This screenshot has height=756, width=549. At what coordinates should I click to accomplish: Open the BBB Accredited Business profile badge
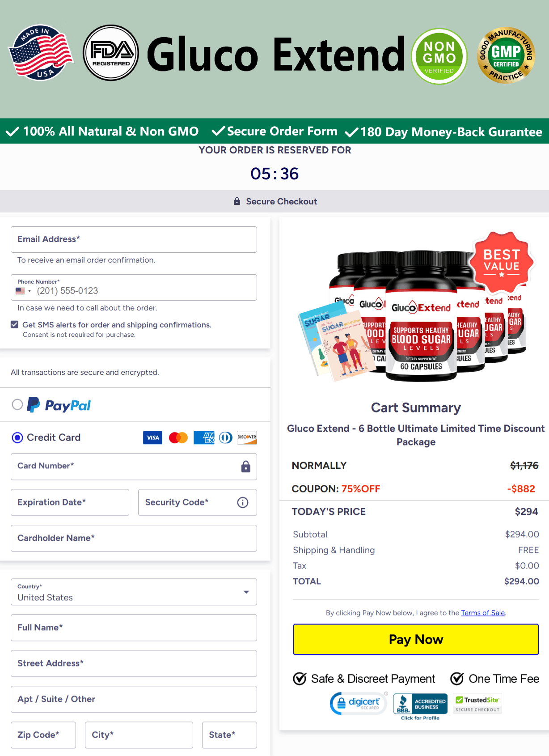[x=420, y=707]
